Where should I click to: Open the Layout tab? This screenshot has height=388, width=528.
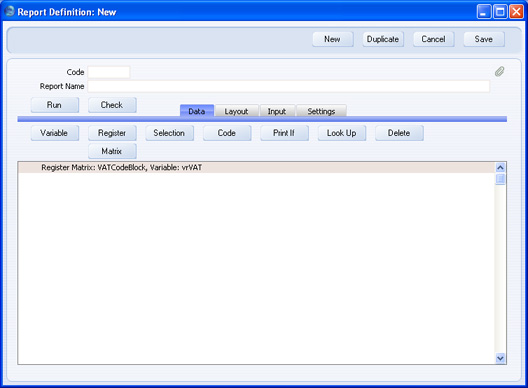click(236, 111)
